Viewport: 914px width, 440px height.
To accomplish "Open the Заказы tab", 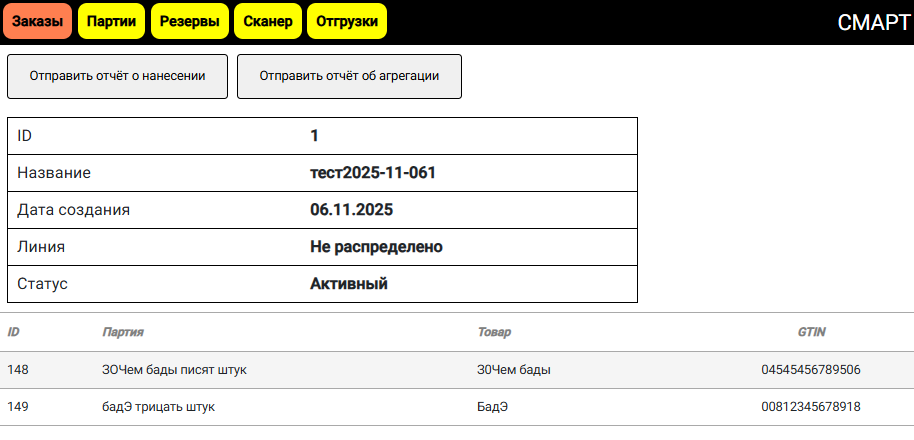I will point(38,21).
